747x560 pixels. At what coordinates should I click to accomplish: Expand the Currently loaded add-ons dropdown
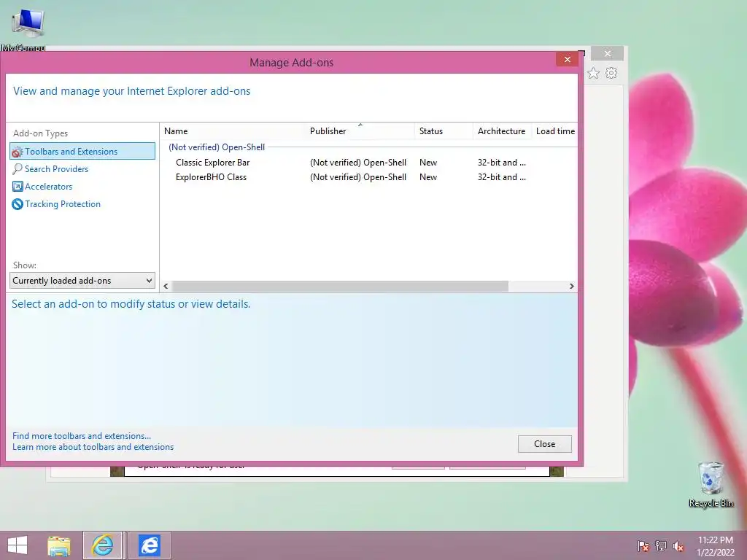click(82, 281)
